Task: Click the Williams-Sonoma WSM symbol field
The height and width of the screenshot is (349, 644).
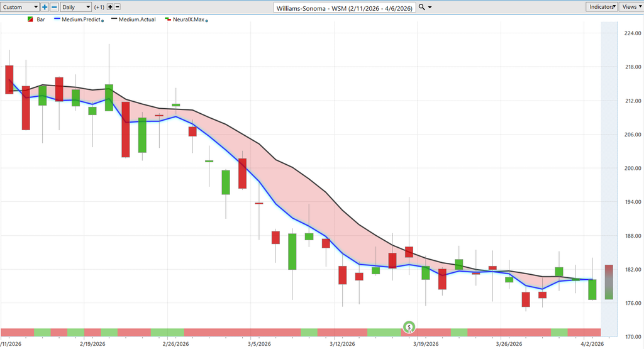Action: [344, 8]
